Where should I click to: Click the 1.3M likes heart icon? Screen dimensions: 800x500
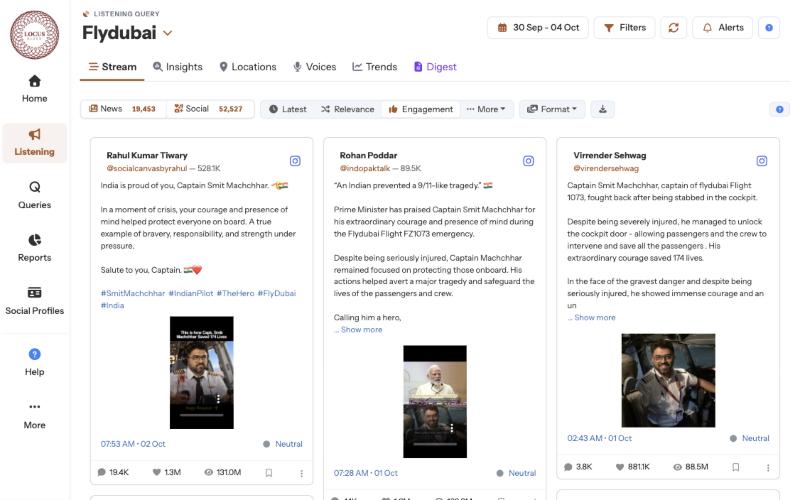pos(157,472)
